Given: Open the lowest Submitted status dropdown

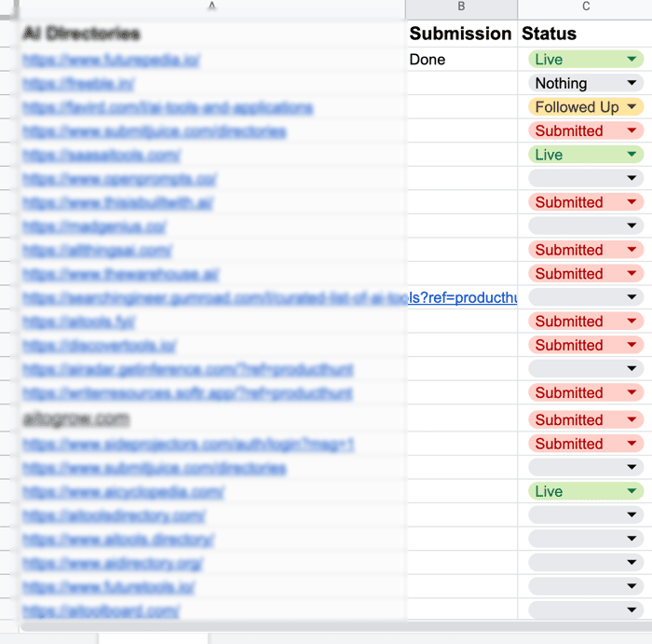Looking at the screenshot, I should 586,444.
